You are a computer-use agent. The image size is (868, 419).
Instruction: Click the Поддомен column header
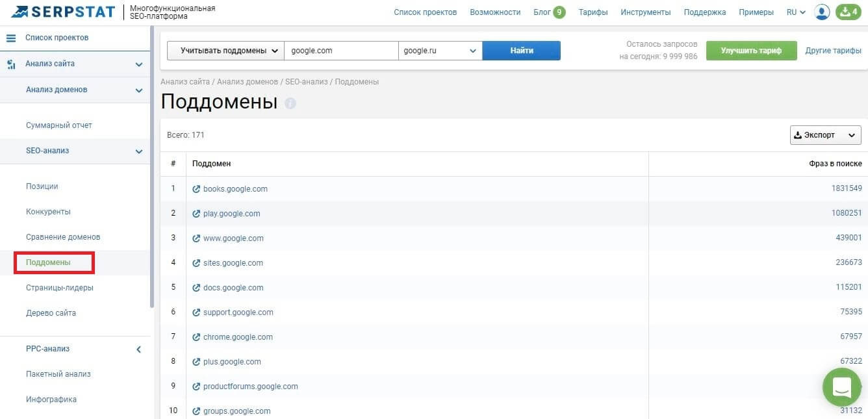pos(212,164)
